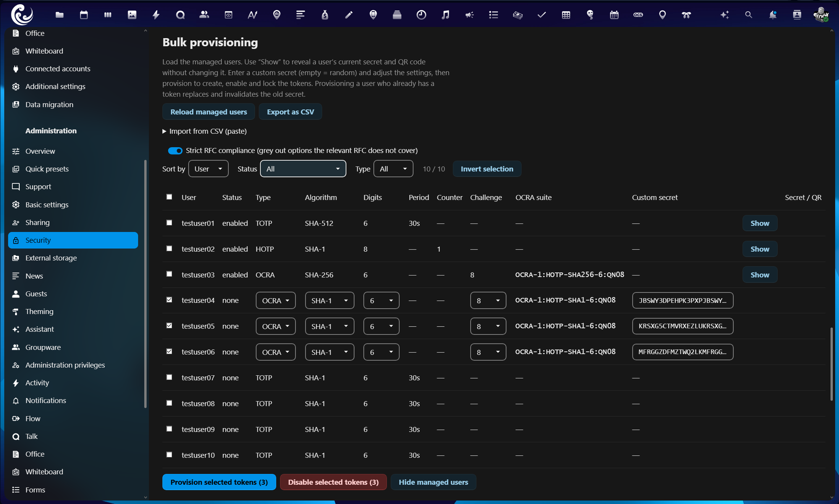Uncheck testuser06 row checkbox
The width and height of the screenshot is (839, 504).
[x=169, y=351]
